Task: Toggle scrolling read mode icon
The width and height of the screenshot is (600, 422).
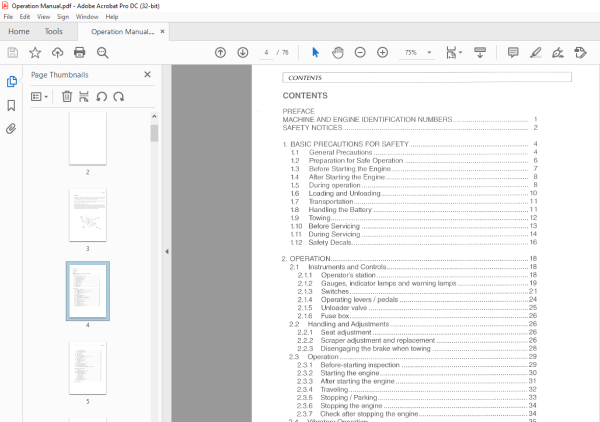Action: pos(480,52)
